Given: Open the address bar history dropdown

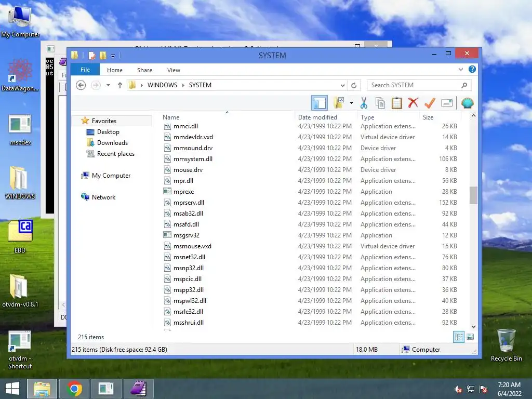Looking at the screenshot, I should 342,85.
